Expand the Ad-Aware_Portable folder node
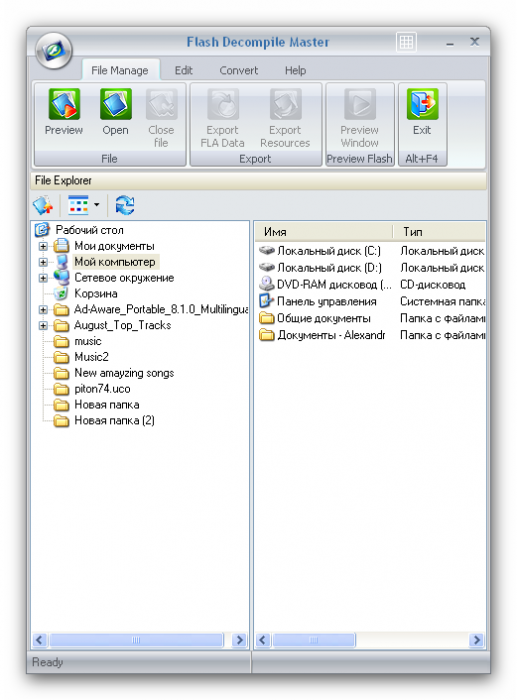 [43, 309]
